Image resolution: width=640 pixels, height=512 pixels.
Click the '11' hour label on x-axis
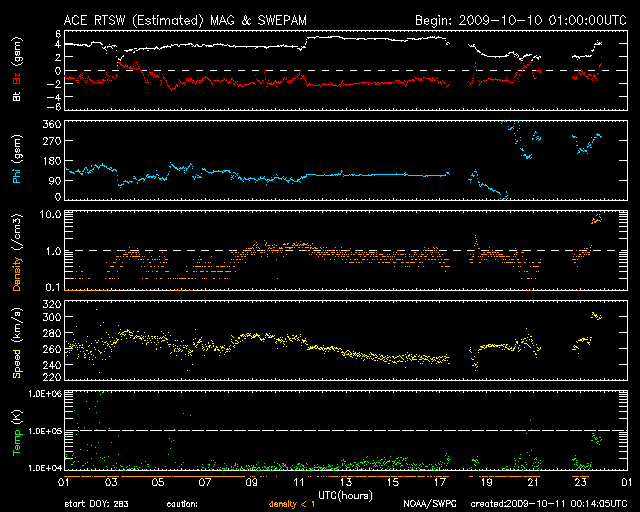coord(299,483)
